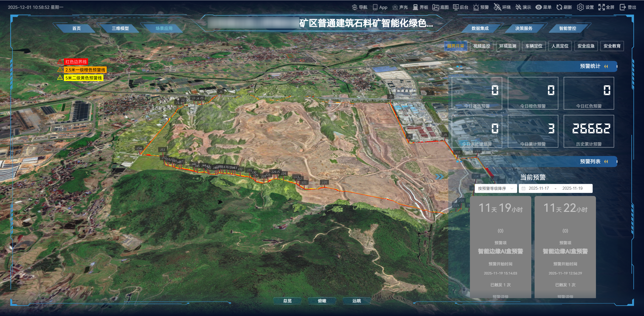Screen dimensions: 644x316
Task: Toggle the 红色边界线 legend layer
Action: pos(76,62)
